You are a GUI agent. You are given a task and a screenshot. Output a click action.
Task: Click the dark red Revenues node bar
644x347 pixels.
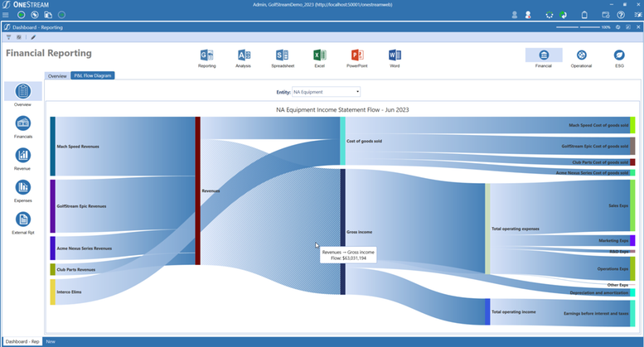point(197,190)
